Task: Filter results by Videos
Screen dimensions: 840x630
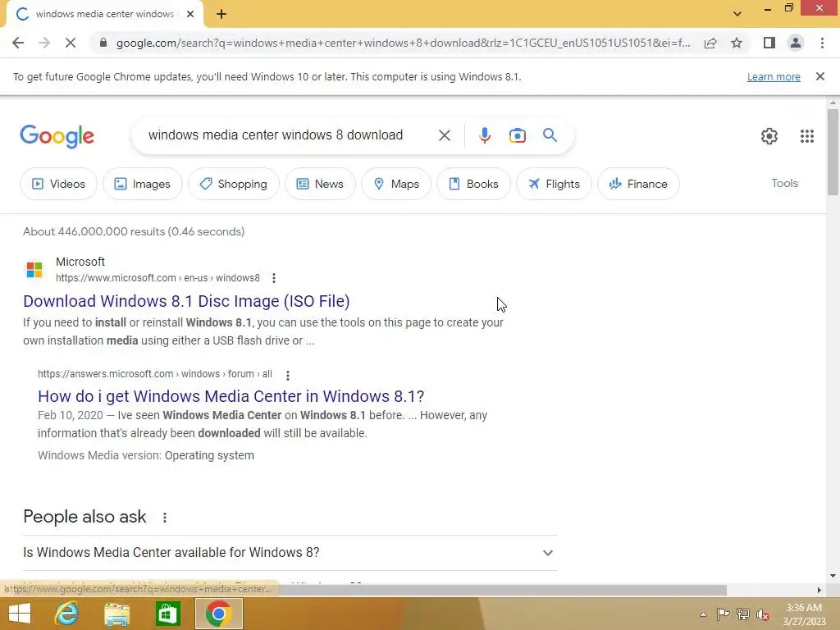Action: click(58, 184)
